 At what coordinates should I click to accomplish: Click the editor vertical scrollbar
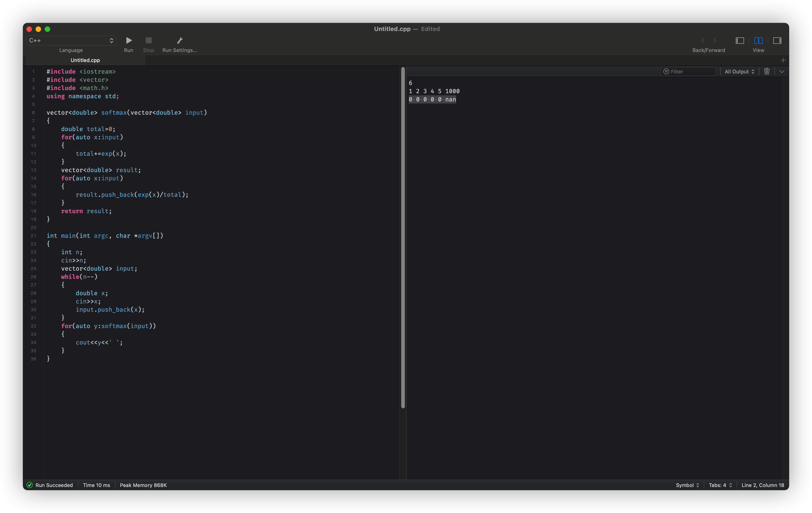[x=403, y=238]
